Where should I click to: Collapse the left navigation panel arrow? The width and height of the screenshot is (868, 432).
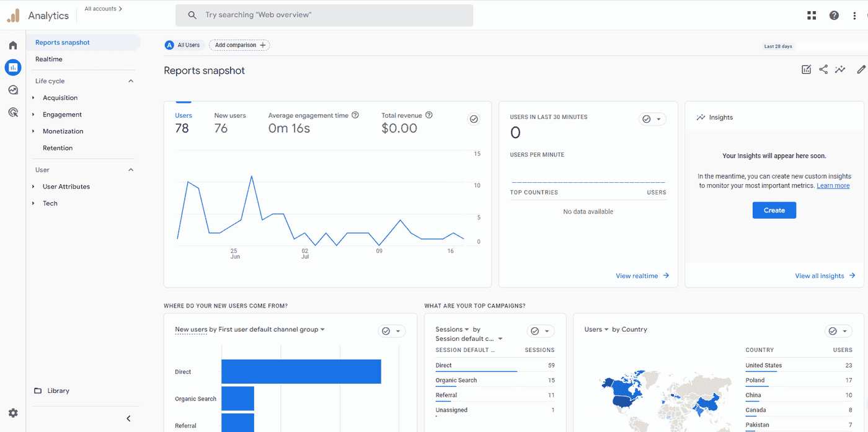pos(129,418)
